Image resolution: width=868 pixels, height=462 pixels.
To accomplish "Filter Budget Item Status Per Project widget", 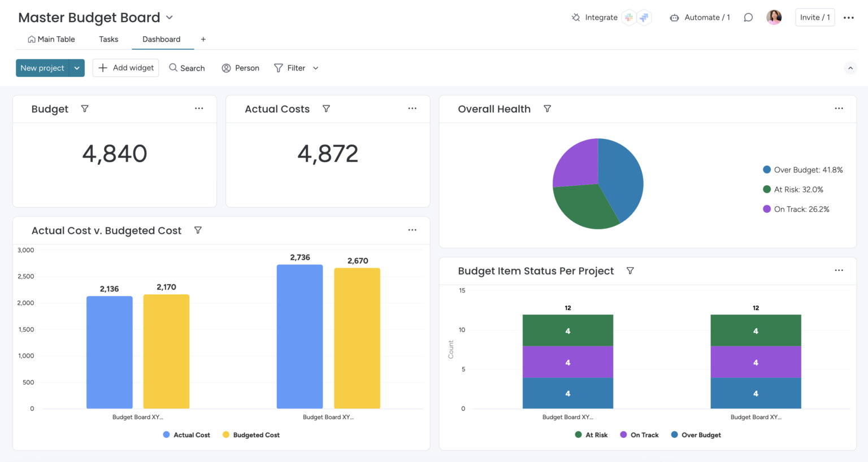I will (x=630, y=271).
